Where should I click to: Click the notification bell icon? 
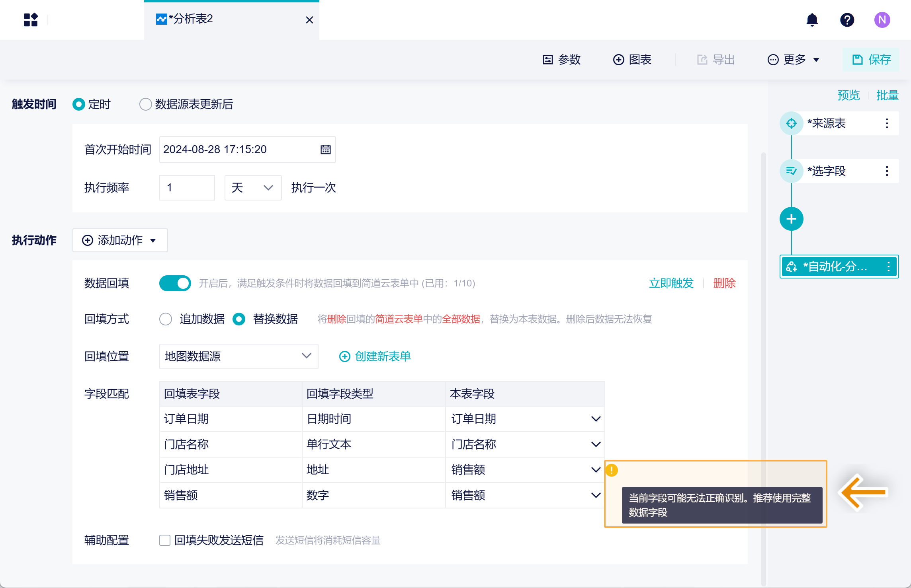(812, 19)
